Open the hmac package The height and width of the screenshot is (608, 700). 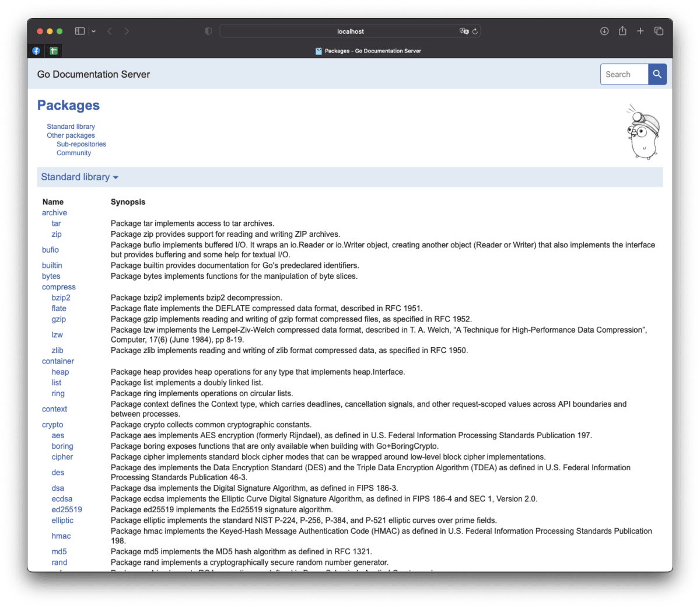click(61, 536)
